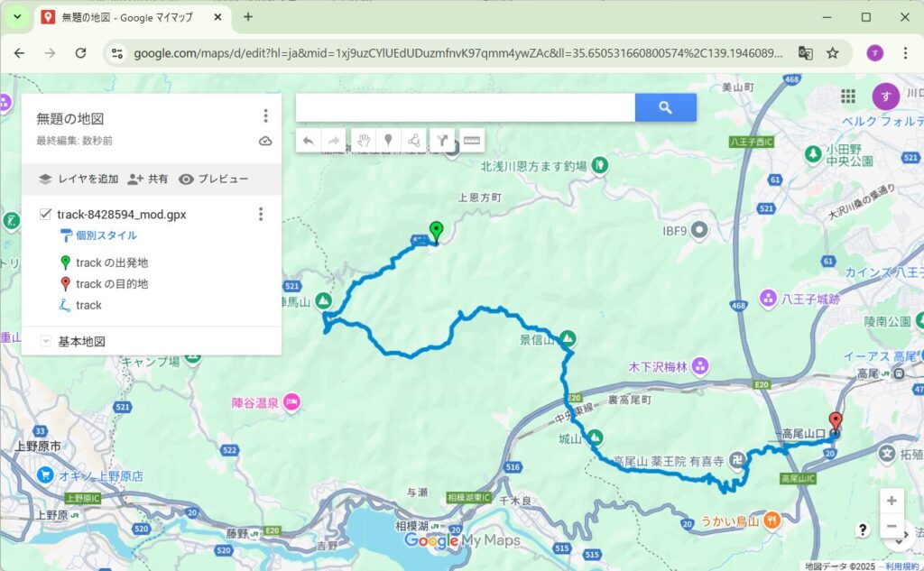Uncheck the track-8428594_mod.gpx layer checkbox
Viewport: 924px width, 571px height.
coord(45,214)
